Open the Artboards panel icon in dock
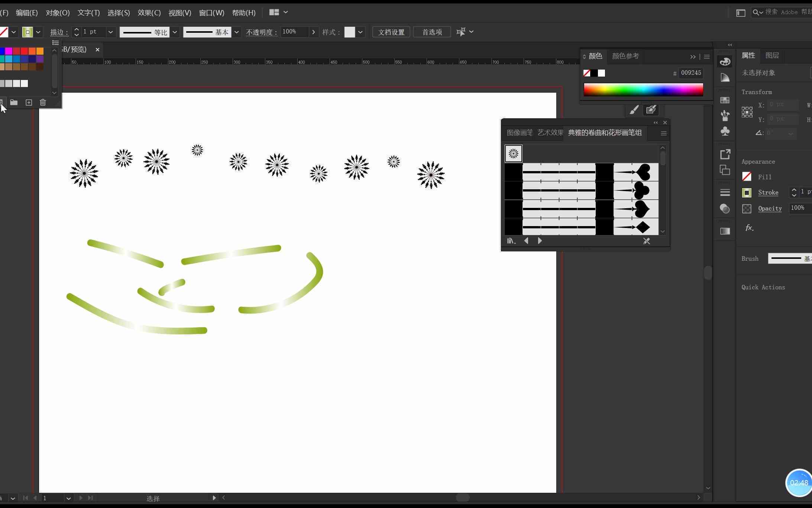This screenshot has height=508, width=812. pyautogui.click(x=725, y=170)
